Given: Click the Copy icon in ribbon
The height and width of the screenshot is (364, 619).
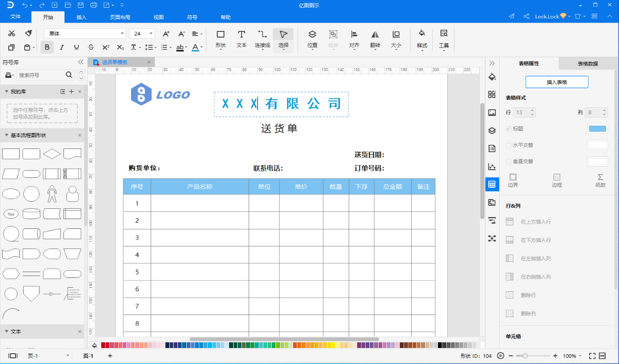Looking at the screenshot, I should 12,47.
